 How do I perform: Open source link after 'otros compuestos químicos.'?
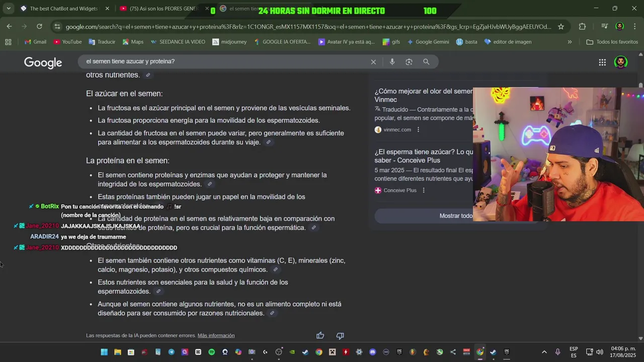[276, 270]
